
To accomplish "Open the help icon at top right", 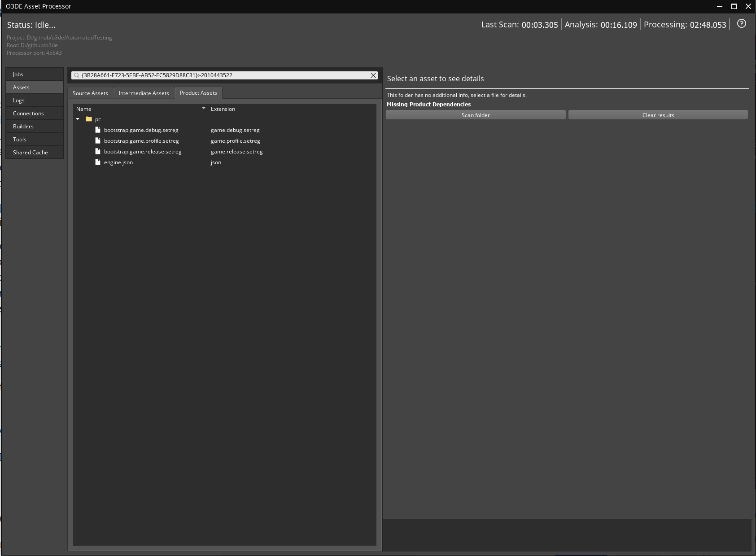I will click(741, 24).
